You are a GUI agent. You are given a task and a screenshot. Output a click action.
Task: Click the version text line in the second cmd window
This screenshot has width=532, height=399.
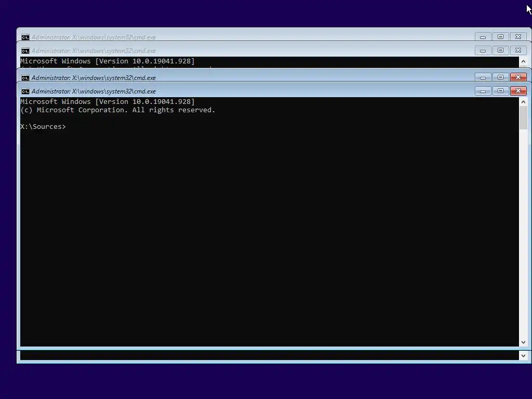pos(108,61)
